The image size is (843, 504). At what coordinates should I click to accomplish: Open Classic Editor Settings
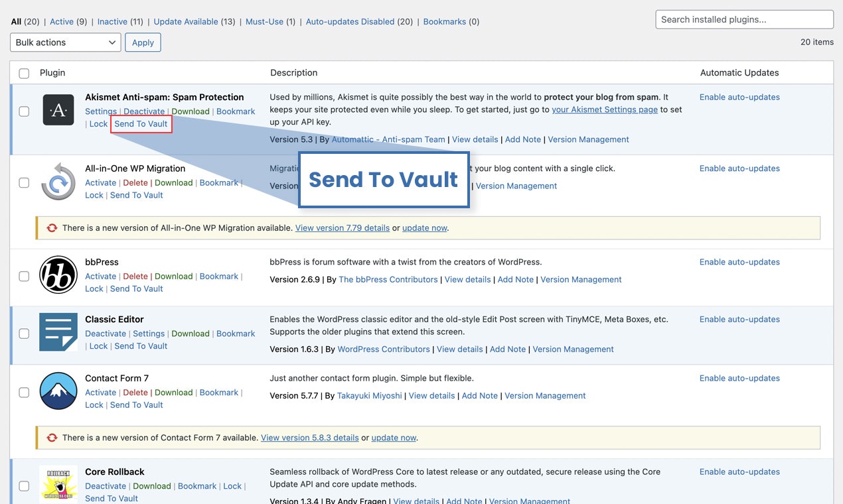point(149,334)
